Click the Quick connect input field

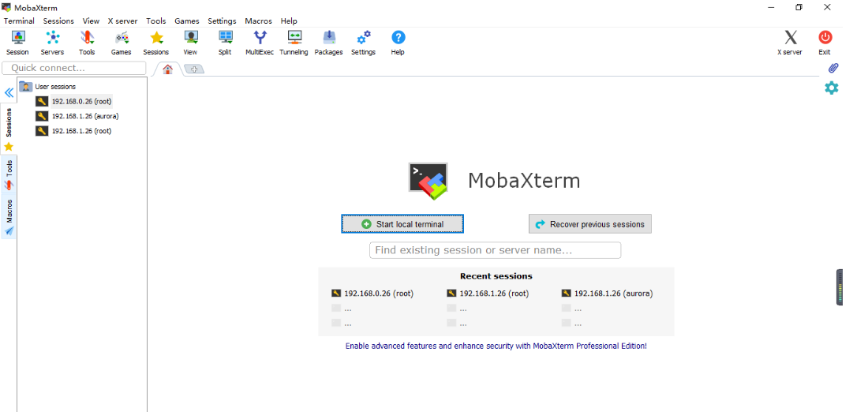(74, 68)
